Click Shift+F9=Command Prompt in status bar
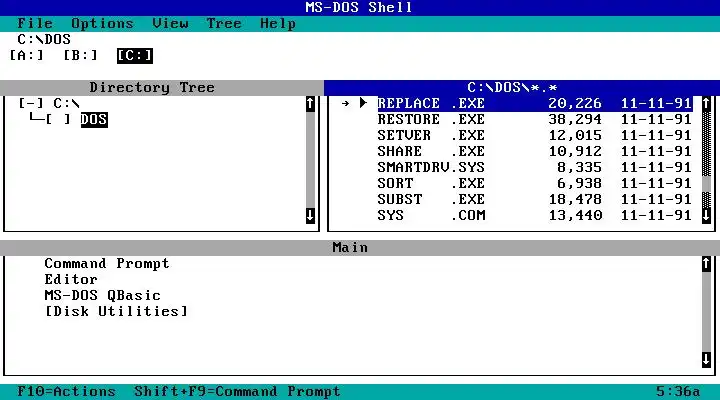This screenshot has height=400, width=720. [237, 391]
